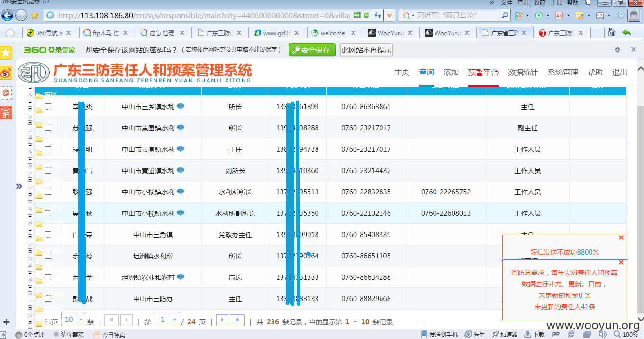Open the search engine dropdown arrow
This screenshot has height=339, width=644.
pos(413,16)
